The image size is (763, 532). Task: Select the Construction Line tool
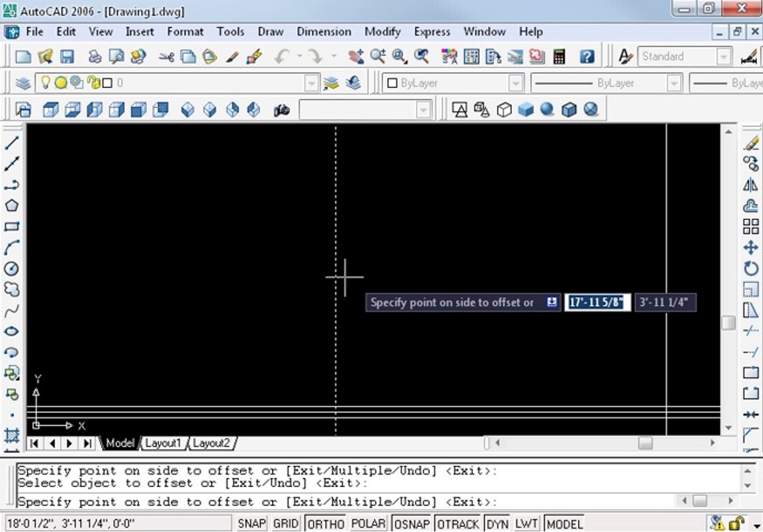coord(12,164)
